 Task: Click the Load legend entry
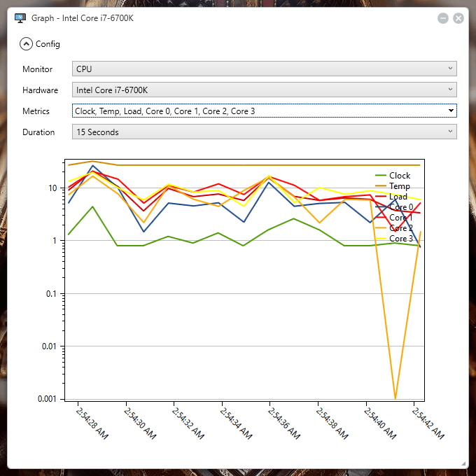pos(391,197)
